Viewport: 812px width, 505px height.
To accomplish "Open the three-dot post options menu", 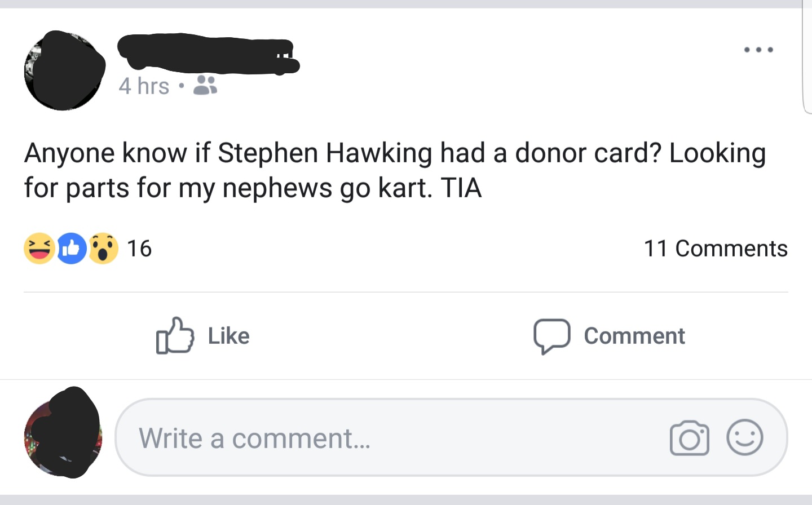I will tap(758, 50).
